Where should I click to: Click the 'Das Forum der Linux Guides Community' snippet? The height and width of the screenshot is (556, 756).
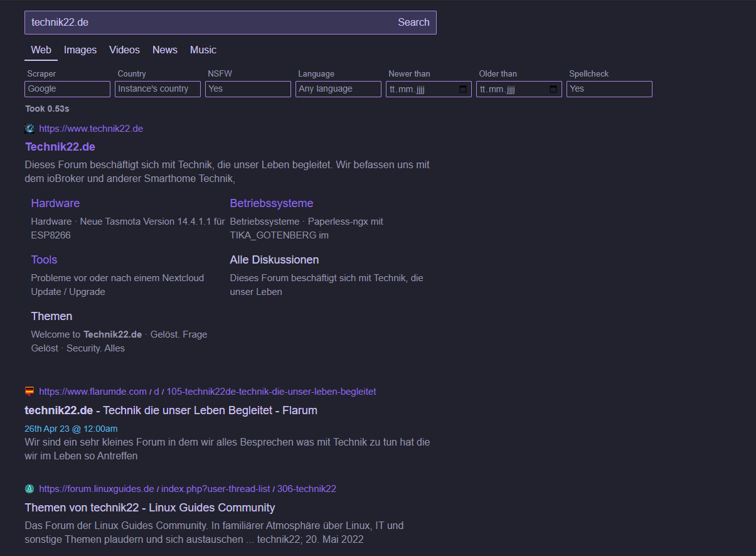[x=214, y=532]
